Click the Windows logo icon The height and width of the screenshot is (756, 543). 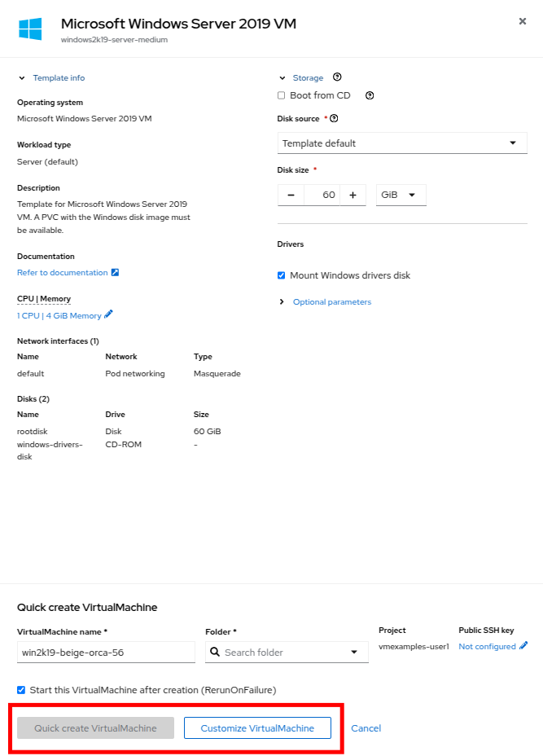pos(30,29)
